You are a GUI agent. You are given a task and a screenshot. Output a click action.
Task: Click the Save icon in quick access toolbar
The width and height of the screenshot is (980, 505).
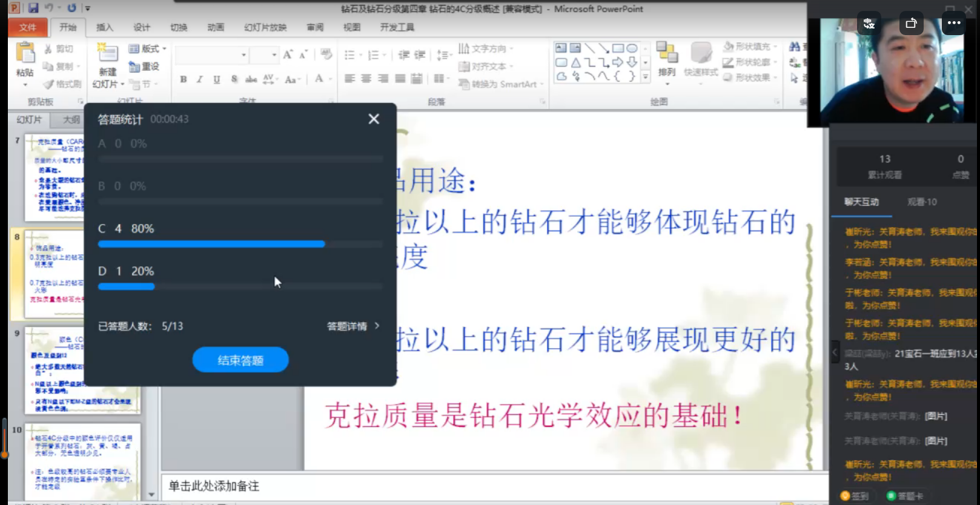(x=33, y=8)
